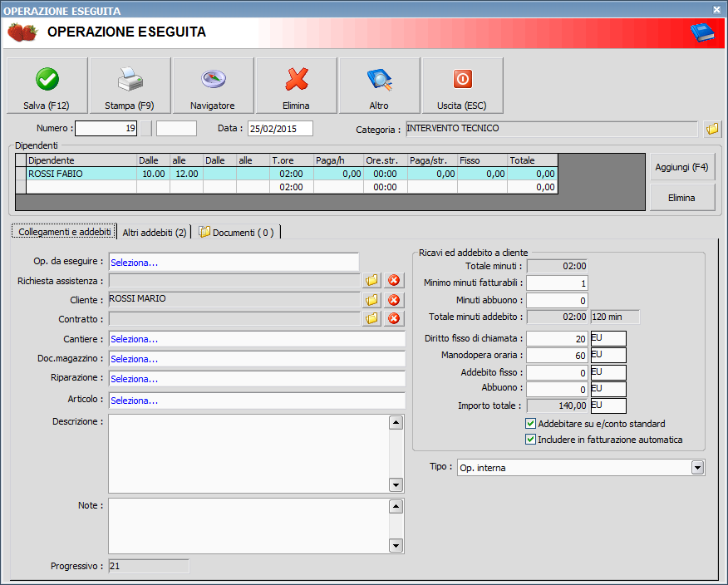Click the Addebito fisso amount field

(557, 373)
